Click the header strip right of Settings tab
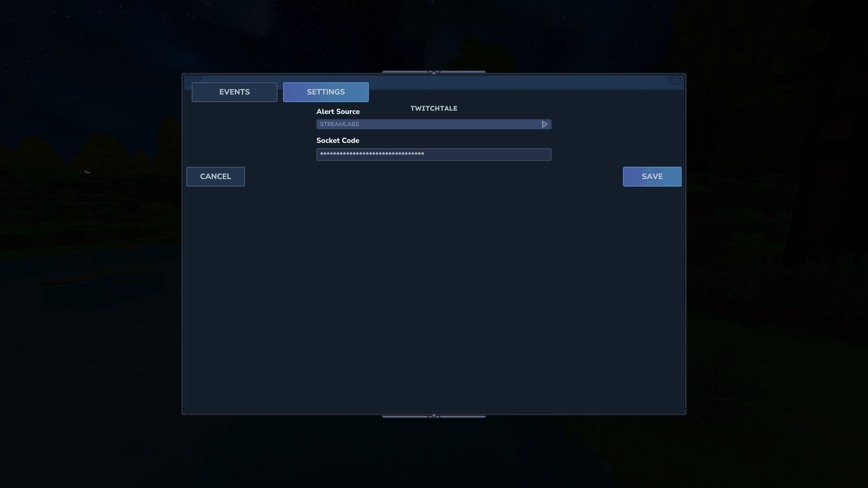Image resolution: width=868 pixels, height=488 pixels. tap(520, 83)
